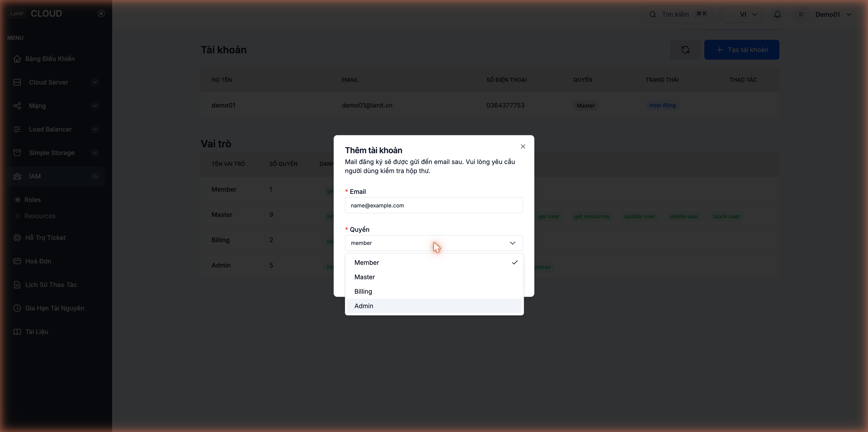Click the IAM users icon
868x432 pixels.
coord(17,176)
